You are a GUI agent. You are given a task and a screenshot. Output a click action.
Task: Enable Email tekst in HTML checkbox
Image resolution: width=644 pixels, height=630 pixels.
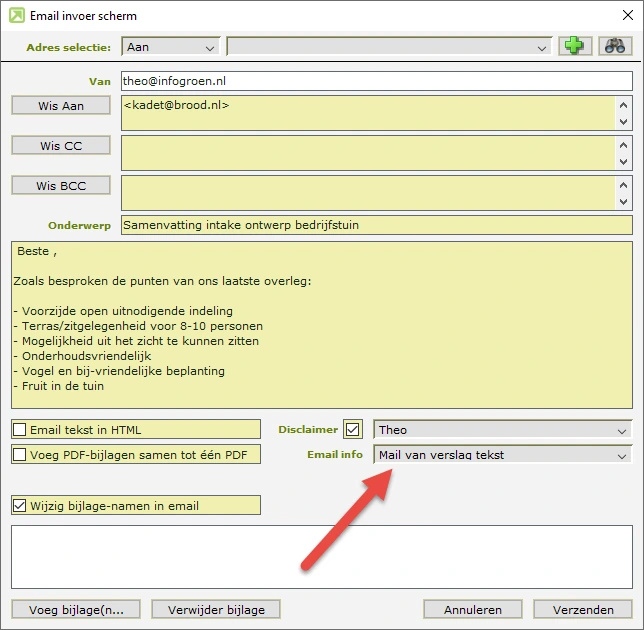(20, 430)
